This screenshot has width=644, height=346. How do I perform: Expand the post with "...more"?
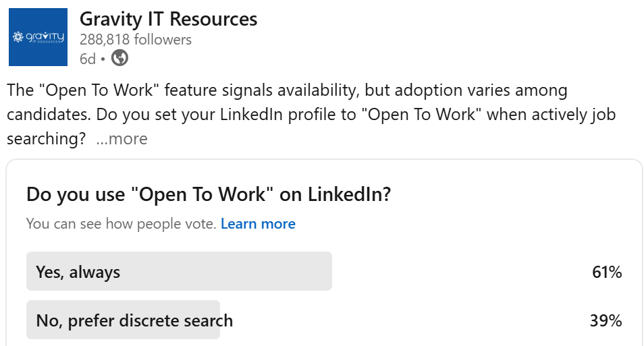122,139
